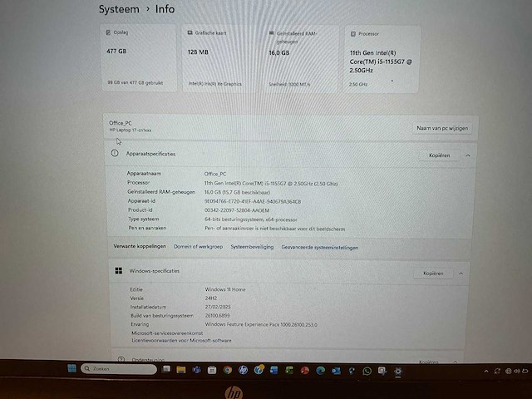Image resolution: width=532 pixels, height=399 pixels.
Task: Open the volume control in tray
Action: 516,372
